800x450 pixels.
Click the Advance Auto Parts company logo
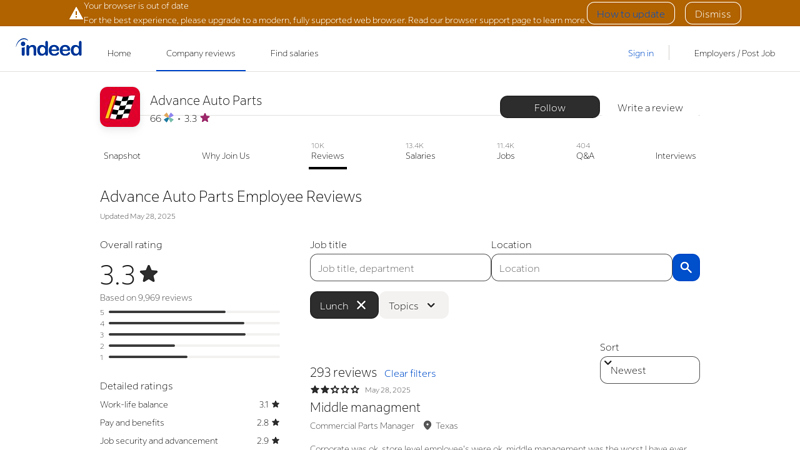120,107
